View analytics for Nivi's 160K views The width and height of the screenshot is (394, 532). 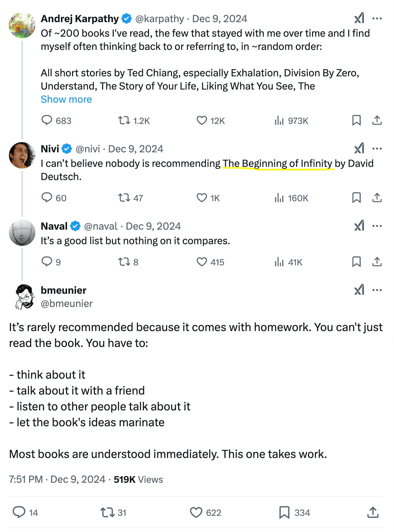coord(291,198)
